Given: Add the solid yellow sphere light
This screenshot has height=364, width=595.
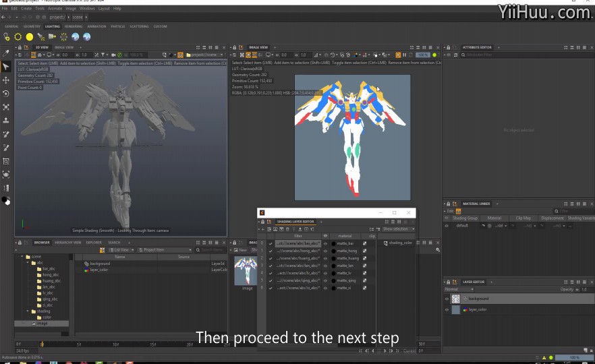Looking at the screenshot, I should click(x=29, y=37).
